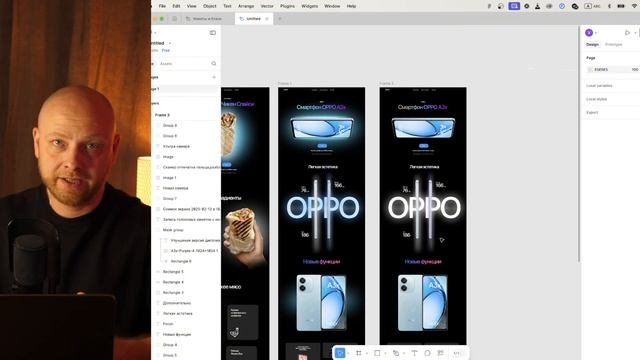Image resolution: width=640 pixels, height=360 pixels.
Task: Add a new page with plus icon
Action: (214, 77)
